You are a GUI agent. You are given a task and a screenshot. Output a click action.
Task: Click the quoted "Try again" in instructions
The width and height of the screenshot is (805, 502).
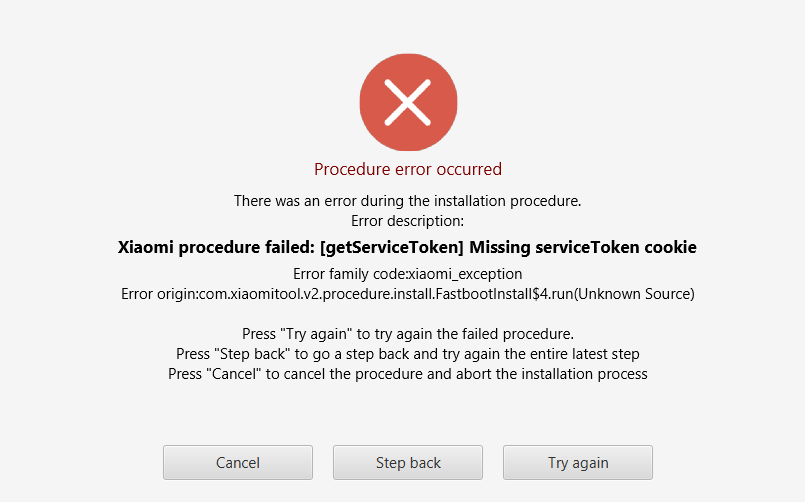point(316,334)
